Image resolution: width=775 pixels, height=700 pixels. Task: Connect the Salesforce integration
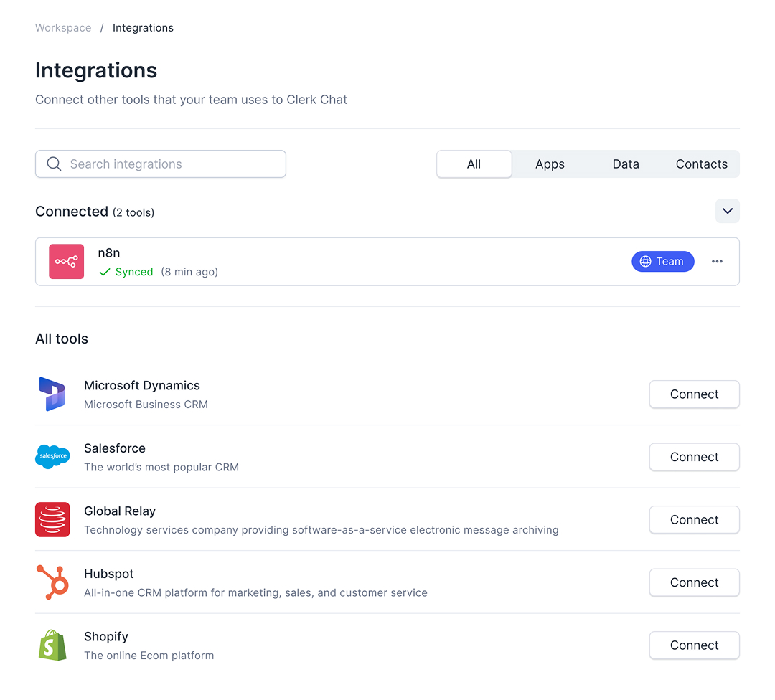pyautogui.click(x=694, y=457)
